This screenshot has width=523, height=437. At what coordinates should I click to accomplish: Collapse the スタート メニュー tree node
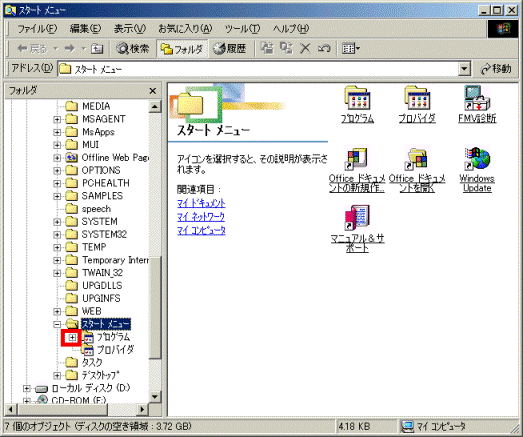pyautogui.click(x=57, y=324)
